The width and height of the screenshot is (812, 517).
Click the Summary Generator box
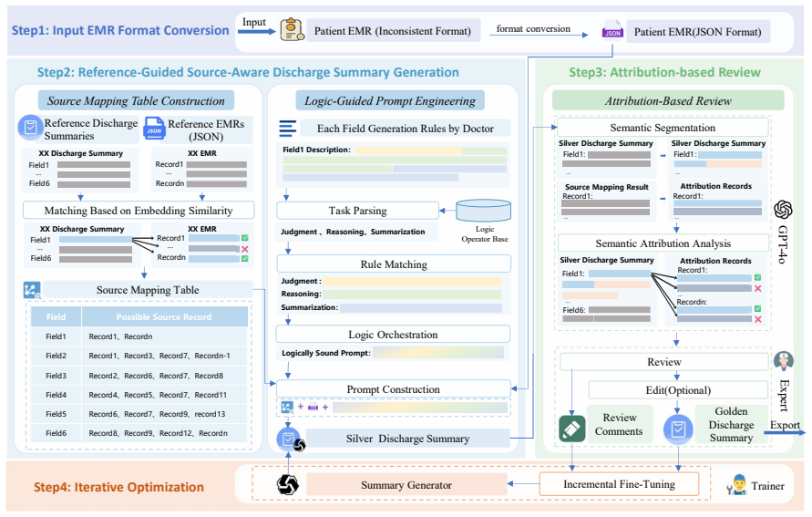tap(406, 485)
